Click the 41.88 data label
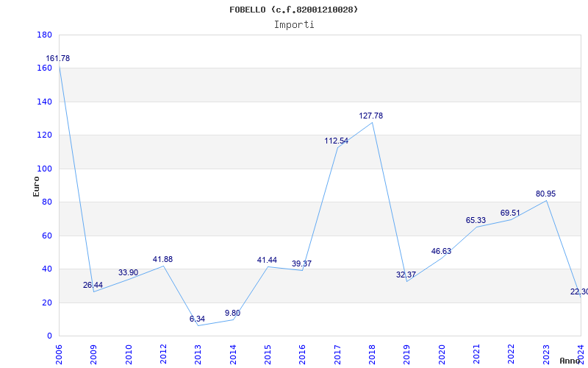 [x=162, y=260]
